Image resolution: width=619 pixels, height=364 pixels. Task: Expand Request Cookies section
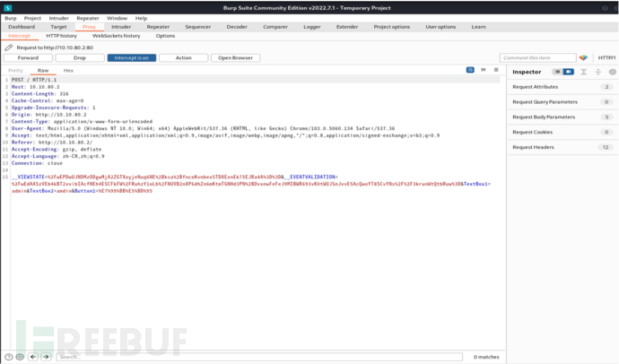(x=562, y=132)
